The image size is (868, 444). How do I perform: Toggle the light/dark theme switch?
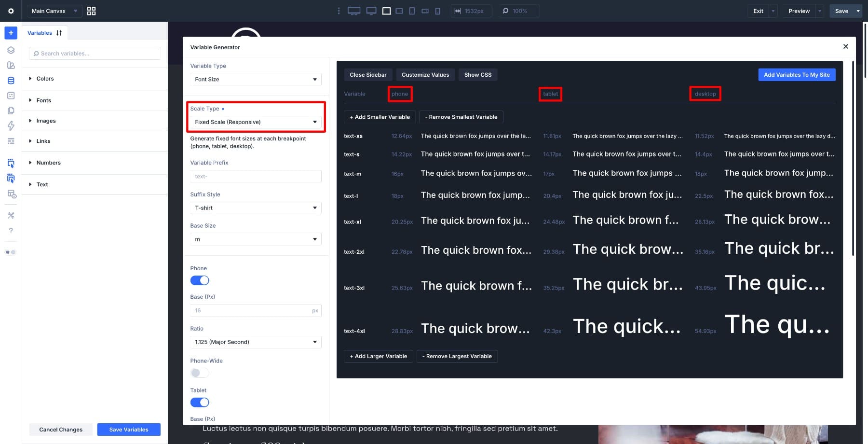tap(11, 252)
